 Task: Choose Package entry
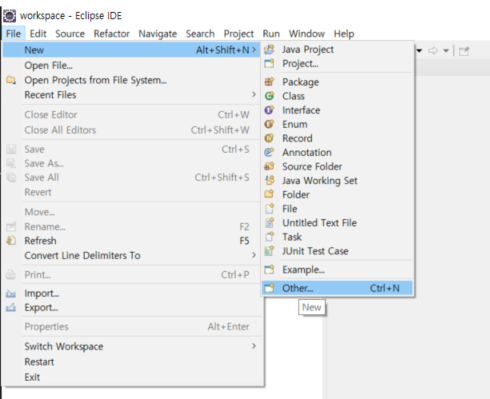[x=337, y=82]
